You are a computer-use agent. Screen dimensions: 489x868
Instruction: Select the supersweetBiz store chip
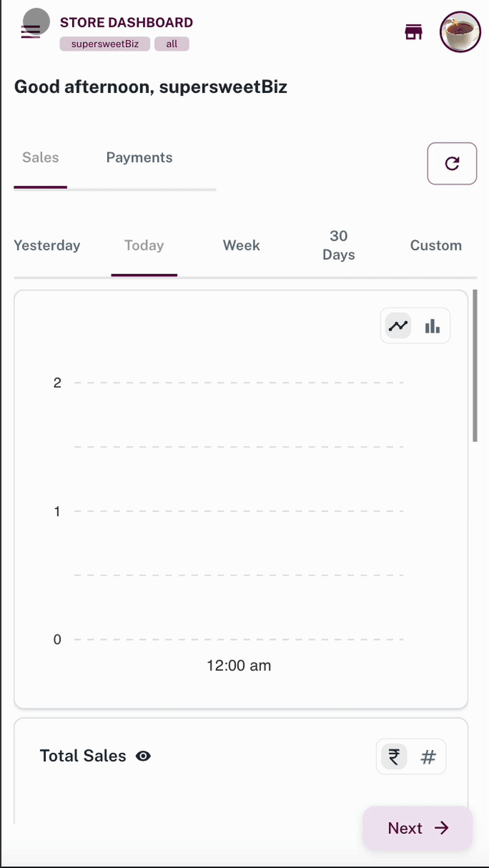(x=105, y=43)
